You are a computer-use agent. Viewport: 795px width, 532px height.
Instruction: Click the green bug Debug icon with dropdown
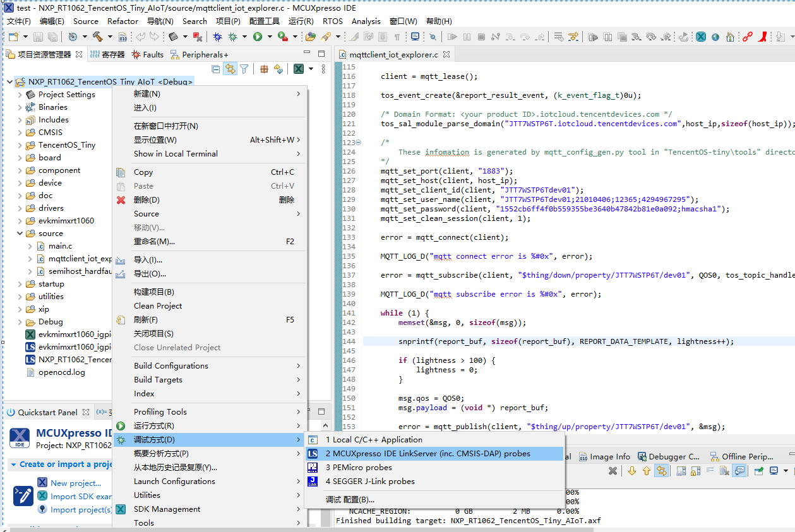click(x=233, y=37)
